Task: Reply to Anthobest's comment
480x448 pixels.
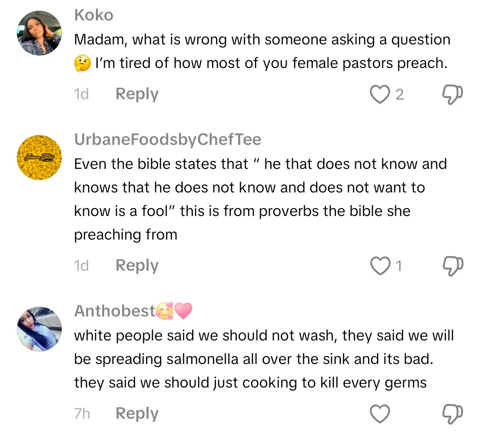Action: pyautogui.click(x=137, y=414)
